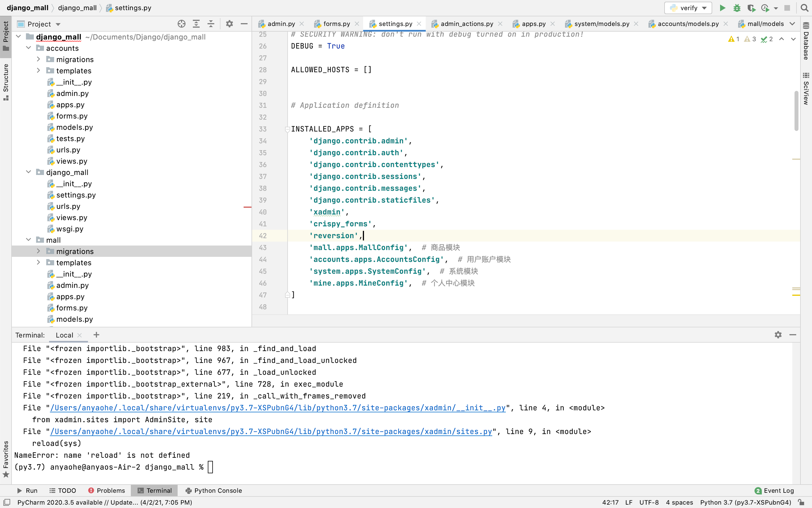Viewport: 812px width, 508px height.
Task: Open xadmin/sites.py traceback link
Action: tap(271, 432)
